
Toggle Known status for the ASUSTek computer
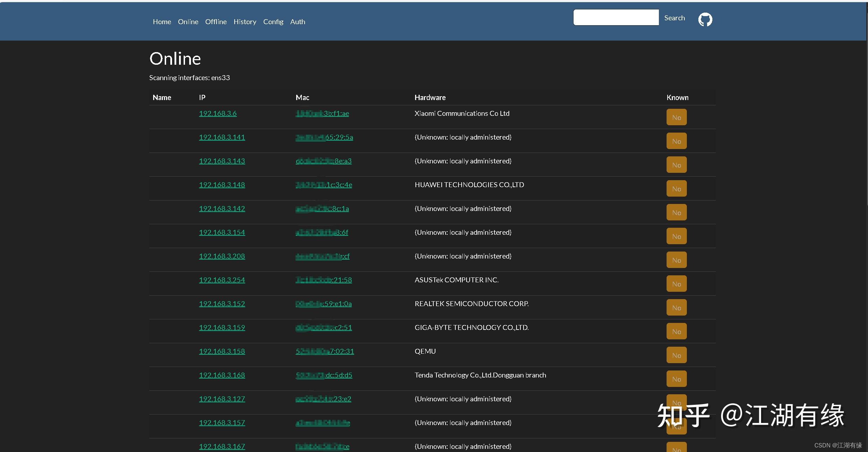click(x=676, y=283)
